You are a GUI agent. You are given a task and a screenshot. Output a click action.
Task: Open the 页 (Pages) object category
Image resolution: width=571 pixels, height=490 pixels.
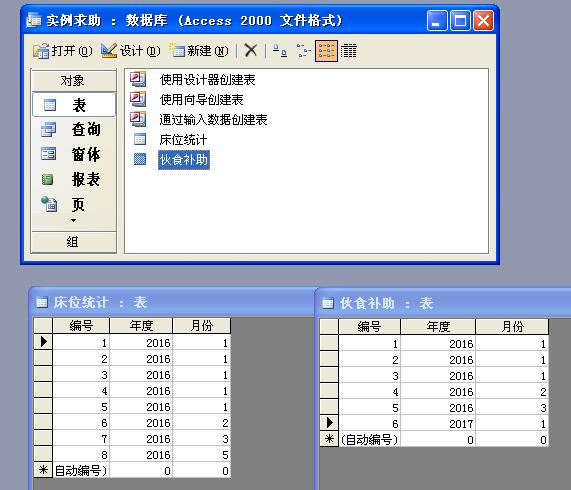pos(74,205)
